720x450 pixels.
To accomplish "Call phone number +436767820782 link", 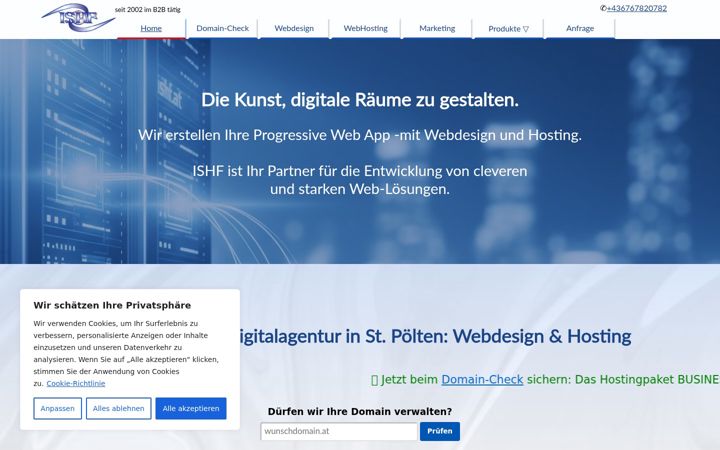I will 636,8.
